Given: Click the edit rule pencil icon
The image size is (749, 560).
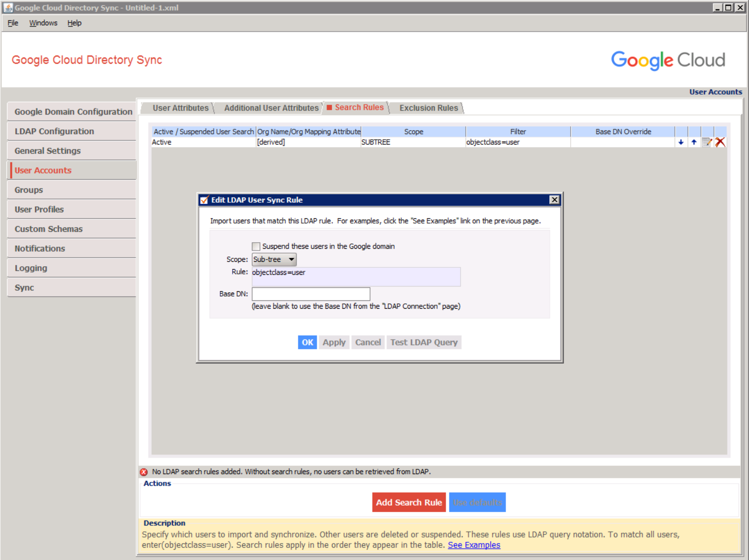Looking at the screenshot, I should pos(707,142).
